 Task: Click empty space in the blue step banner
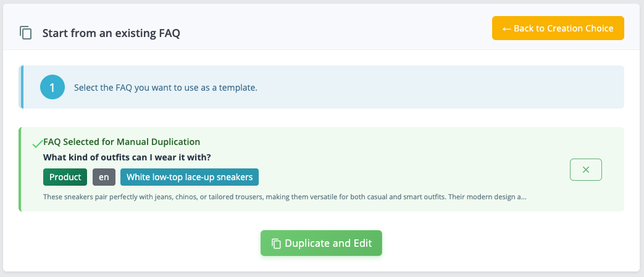pos(432,88)
